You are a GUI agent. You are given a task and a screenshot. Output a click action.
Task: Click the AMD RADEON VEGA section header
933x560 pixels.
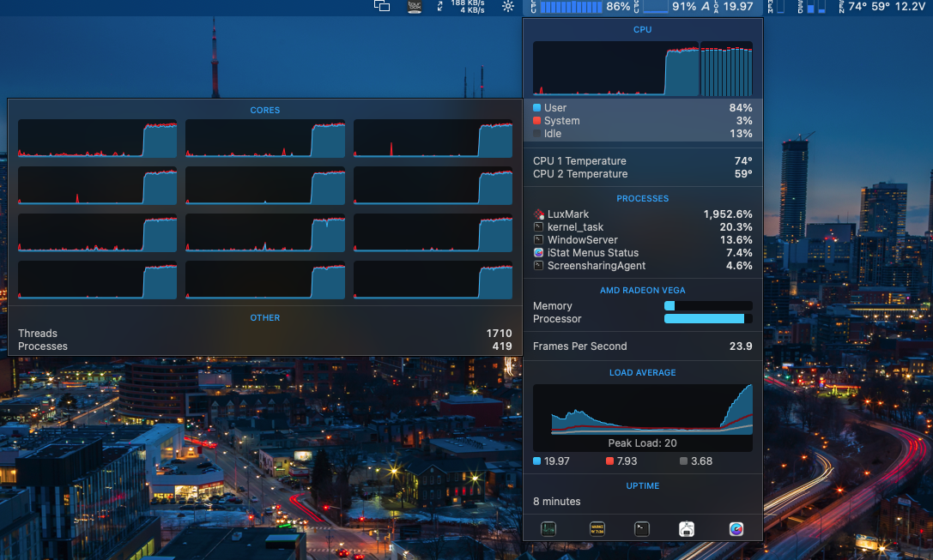(643, 290)
